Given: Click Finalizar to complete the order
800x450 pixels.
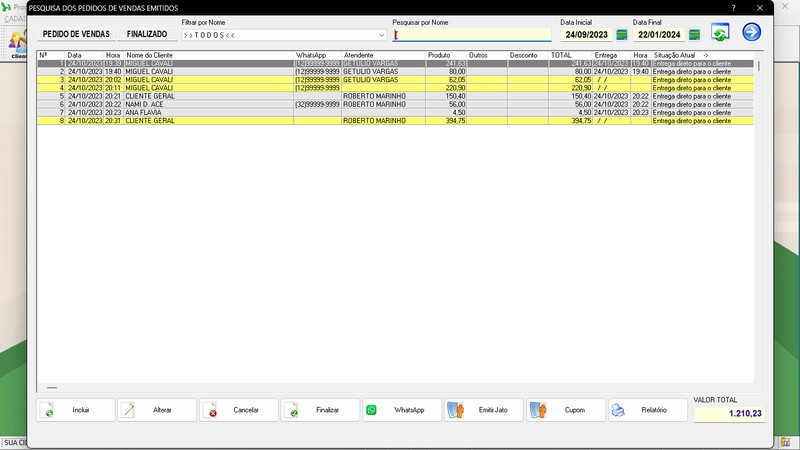Looking at the screenshot, I should [320, 410].
